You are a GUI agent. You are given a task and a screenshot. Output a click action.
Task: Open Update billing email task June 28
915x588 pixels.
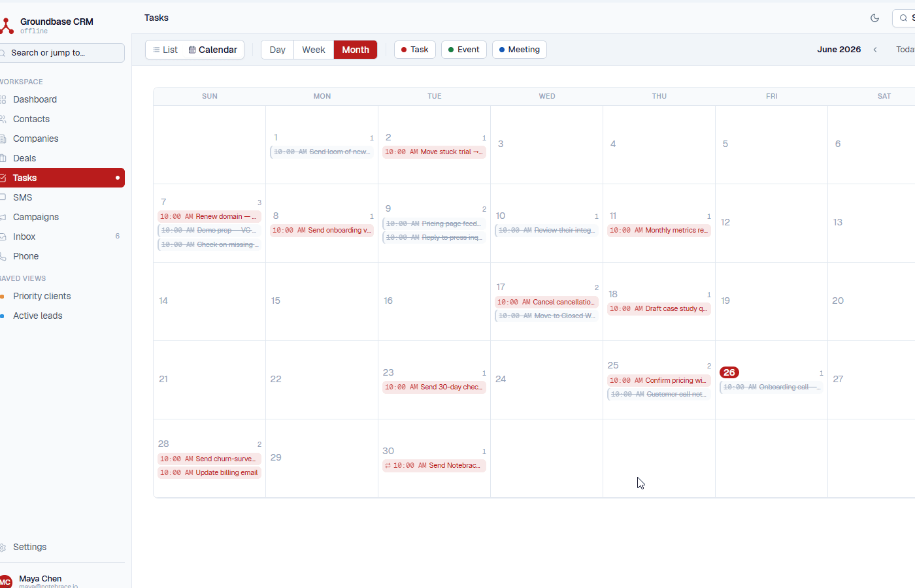coord(209,472)
